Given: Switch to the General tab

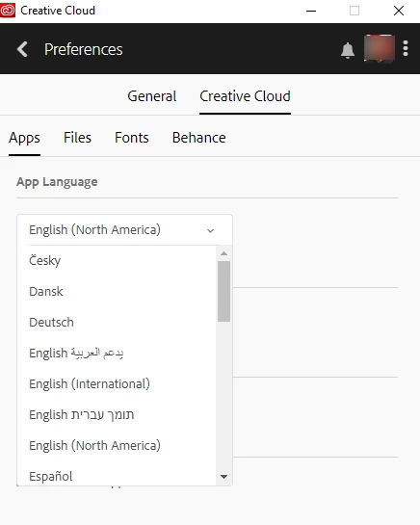Looking at the screenshot, I should 152,96.
